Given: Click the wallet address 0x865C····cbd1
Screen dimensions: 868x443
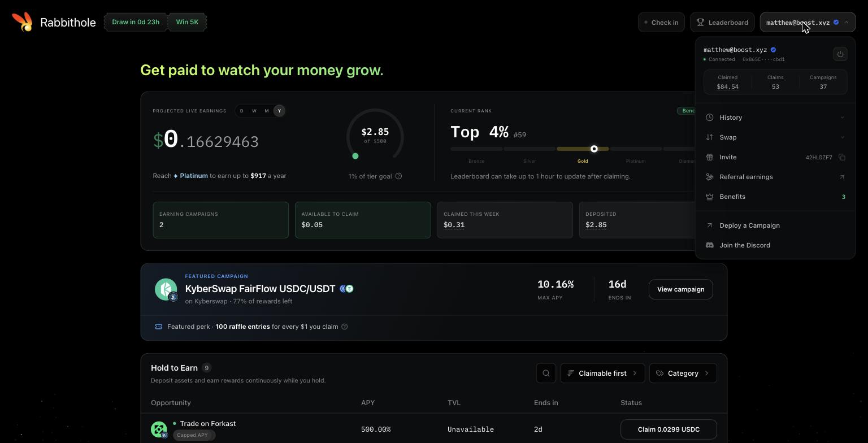Looking at the screenshot, I should [763, 59].
